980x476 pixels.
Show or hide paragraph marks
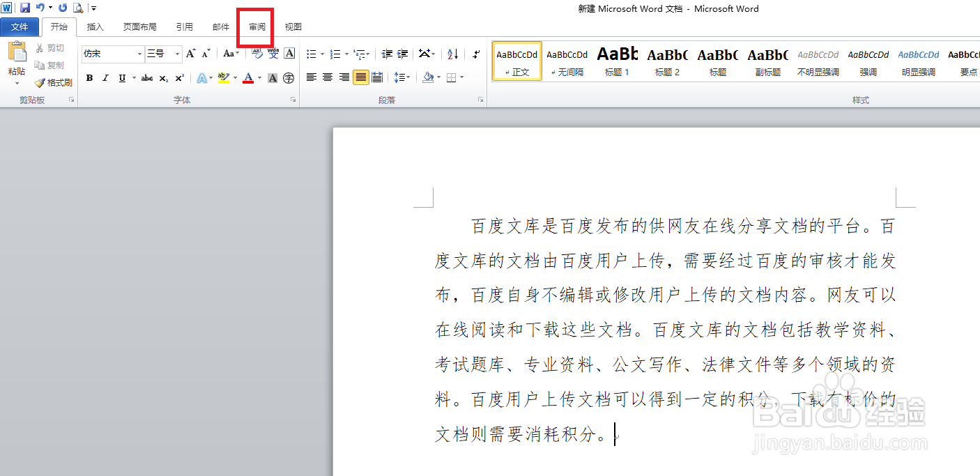[476, 54]
